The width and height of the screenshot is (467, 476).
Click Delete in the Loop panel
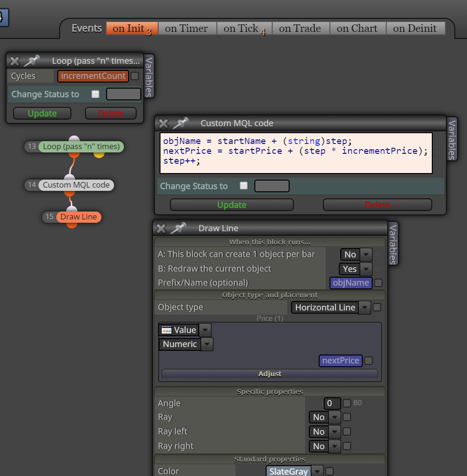111,113
